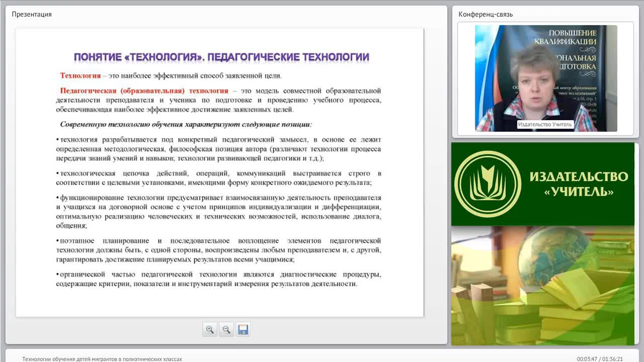644x362 pixels.
Task: Click bullet starting 'функционирование технологии предусматривает'
Action: (x=218, y=212)
